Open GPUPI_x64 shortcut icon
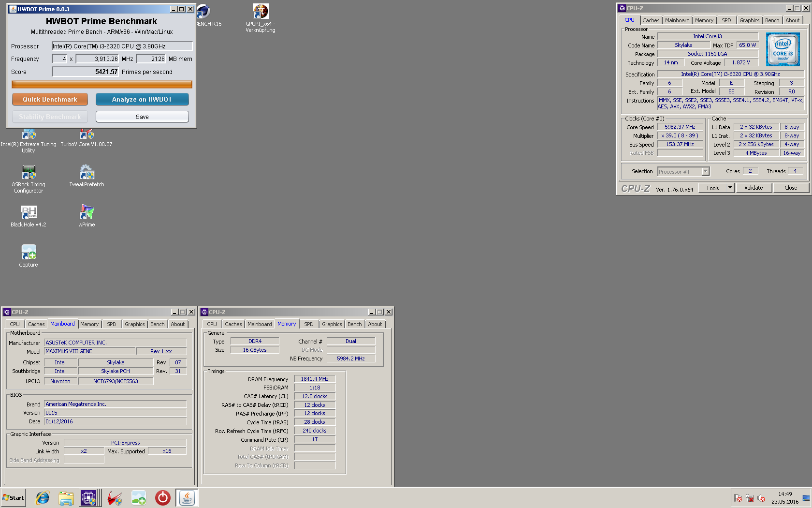812x508 pixels. (261, 18)
